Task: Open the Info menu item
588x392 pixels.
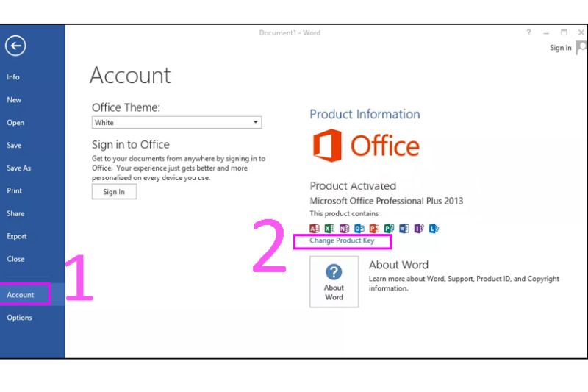Action: 13,77
